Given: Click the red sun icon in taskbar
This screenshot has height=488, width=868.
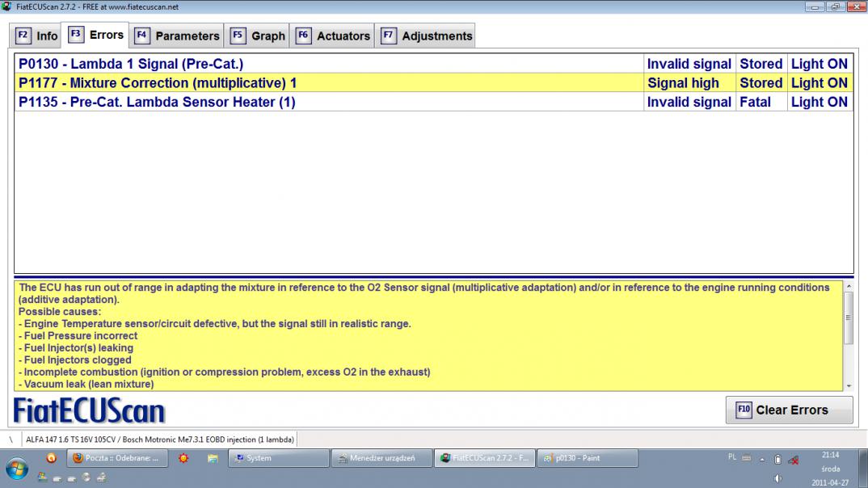Looking at the screenshot, I should coord(183,458).
